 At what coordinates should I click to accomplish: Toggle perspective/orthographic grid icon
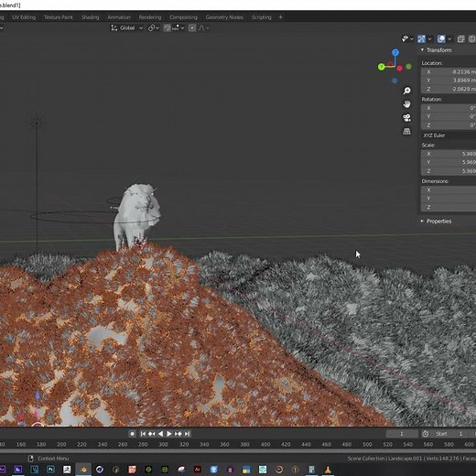tap(406, 131)
